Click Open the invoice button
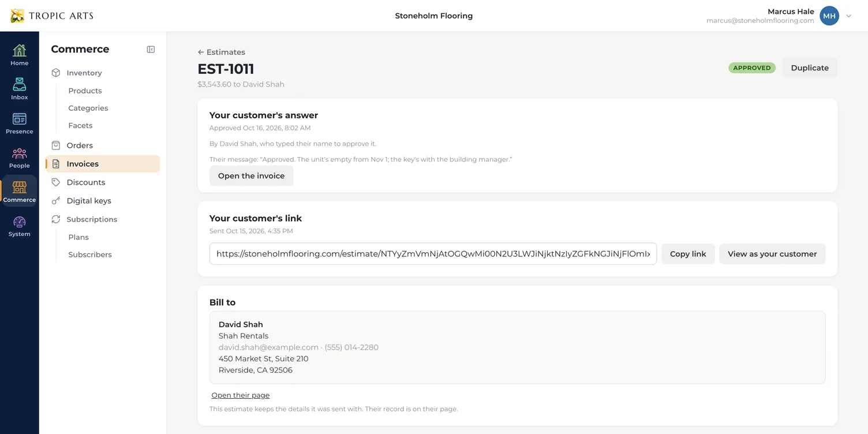Screen dimensions: 868x434 click(251, 176)
